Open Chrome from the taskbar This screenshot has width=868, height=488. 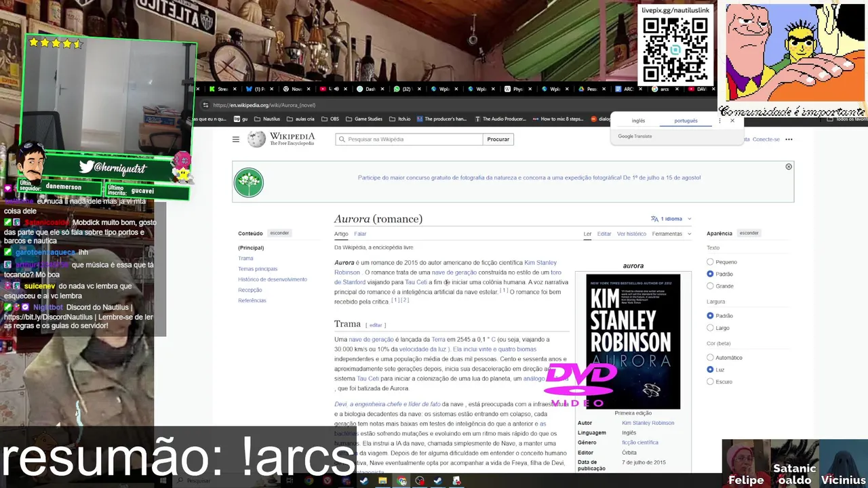coord(401,481)
